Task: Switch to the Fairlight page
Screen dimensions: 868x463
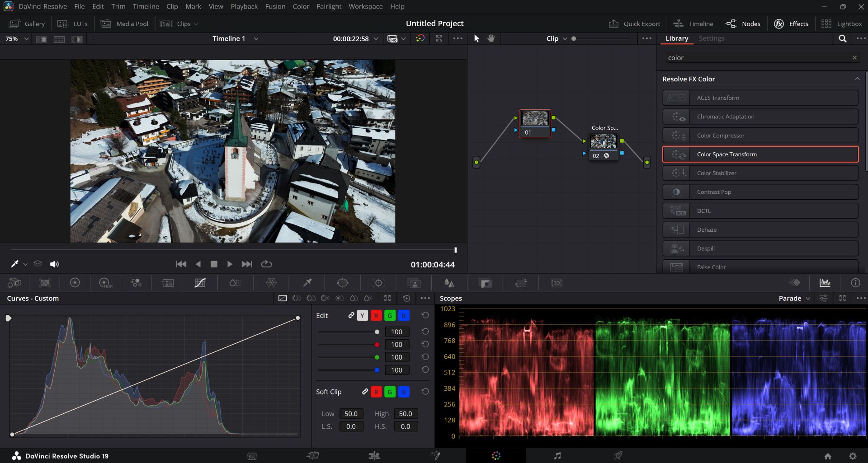Action: tap(557, 455)
